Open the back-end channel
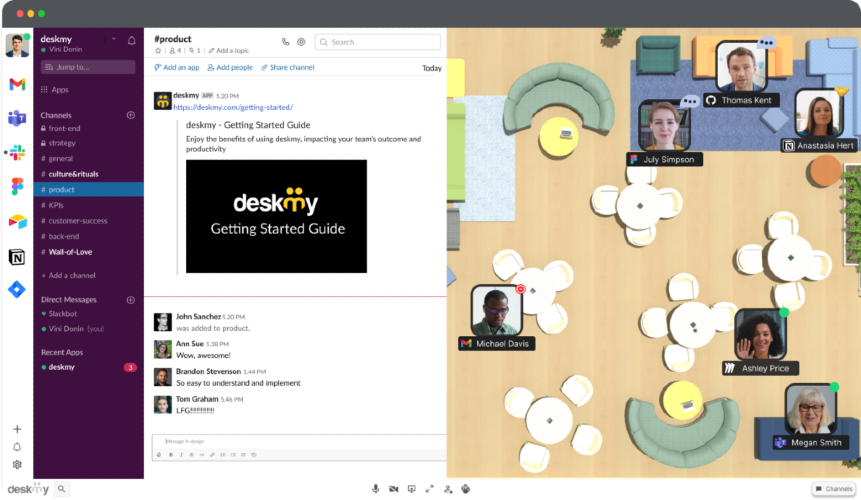The height and width of the screenshot is (500, 861). [64, 236]
